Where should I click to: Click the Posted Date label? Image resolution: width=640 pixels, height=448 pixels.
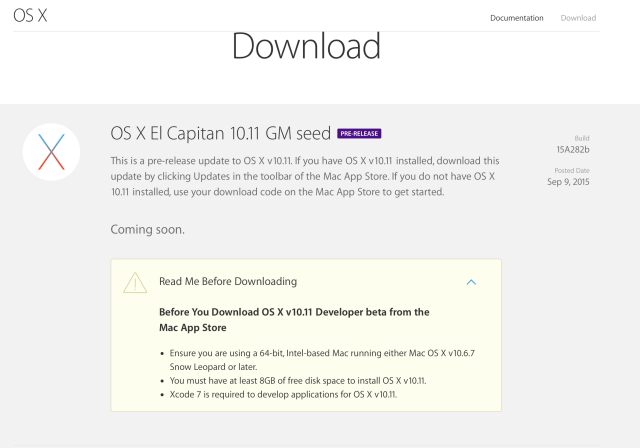click(572, 171)
